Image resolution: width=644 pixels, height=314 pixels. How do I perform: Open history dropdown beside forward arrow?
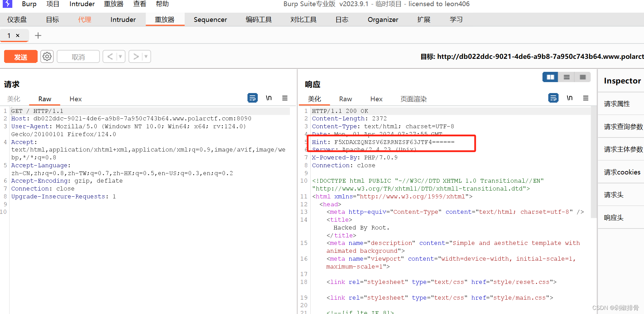click(x=146, y=56)
